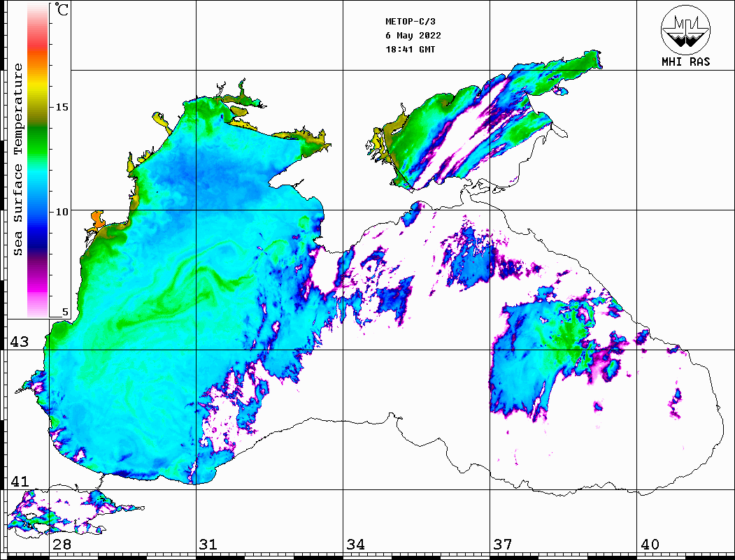The image size is (735, 560).
Task: Click the 5 tick on temperature scale
Action: point(66,313)
